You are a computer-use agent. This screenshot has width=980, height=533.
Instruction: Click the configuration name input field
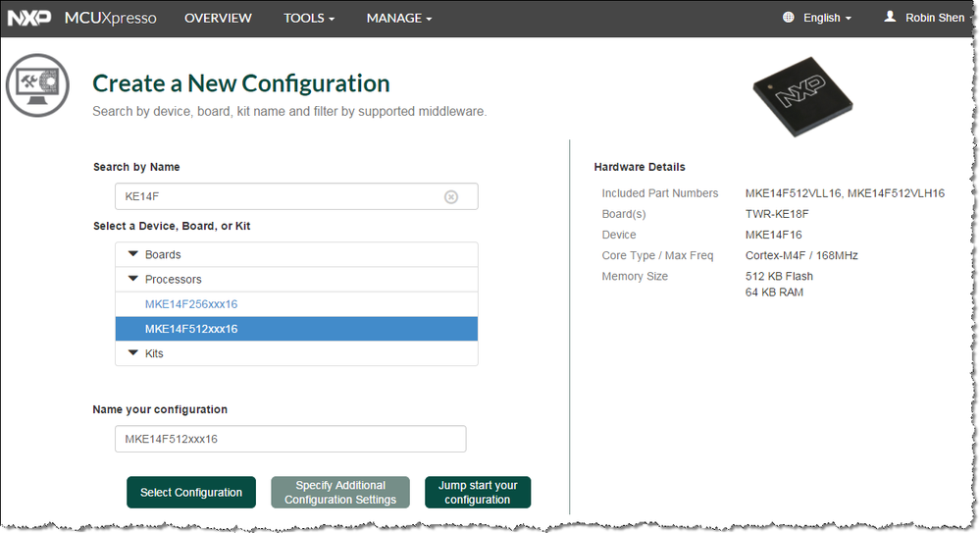click(x=290, y=439)
